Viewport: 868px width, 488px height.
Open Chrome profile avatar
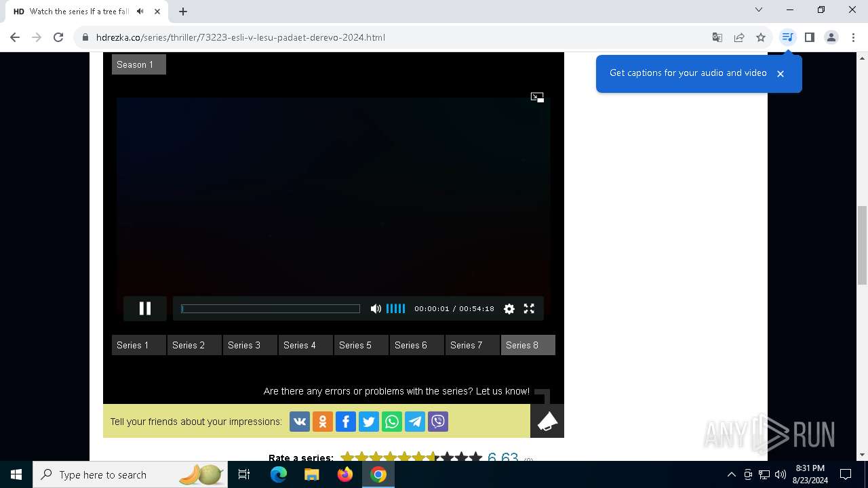pyautogui.click(x=831, y=37)
